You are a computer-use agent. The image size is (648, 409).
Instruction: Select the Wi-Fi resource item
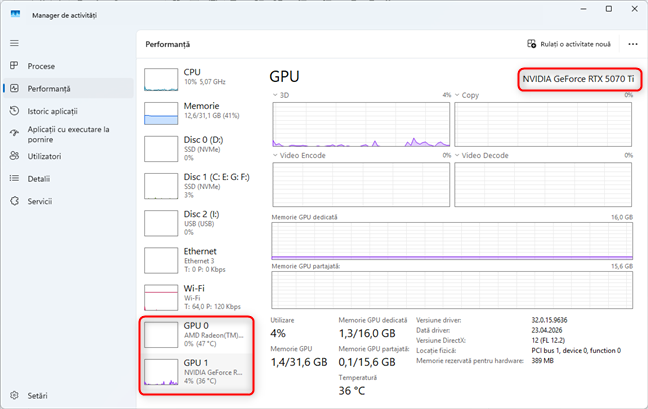[x=197, y=297]
